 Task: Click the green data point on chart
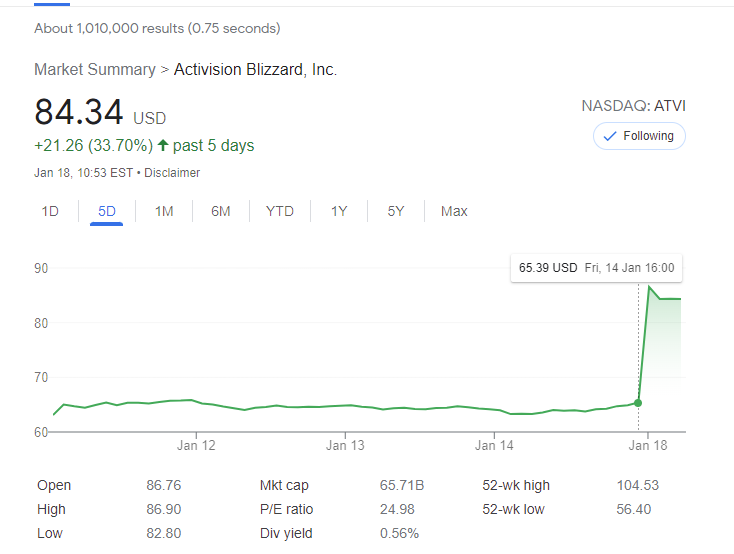point(638,403)
